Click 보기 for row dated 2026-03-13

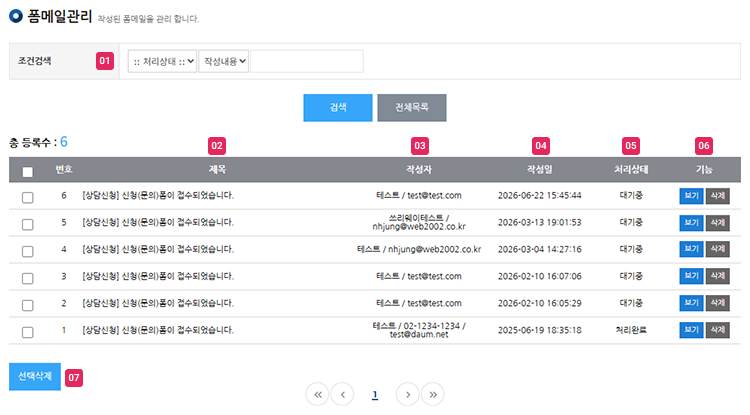click(x=691, y=222)
